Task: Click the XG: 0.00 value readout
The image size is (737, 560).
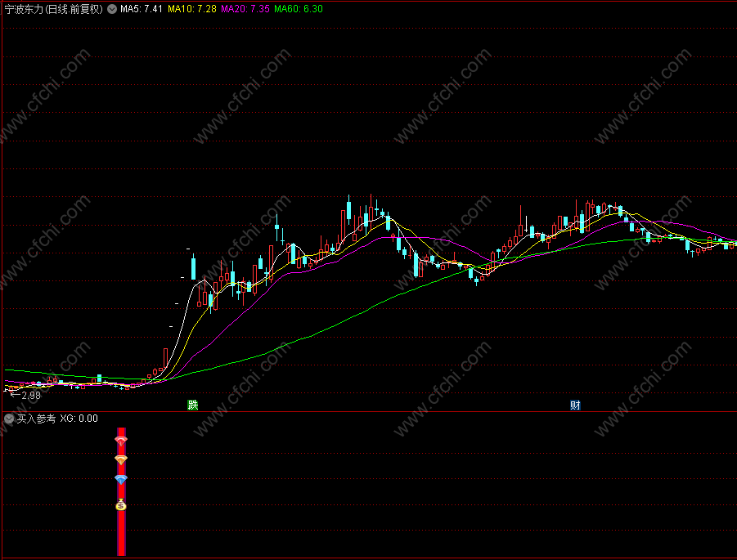Action: point(79,419)
